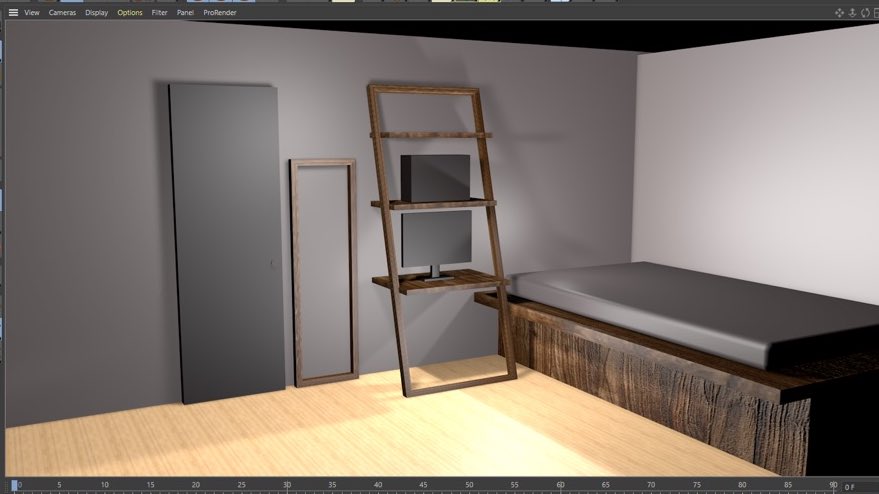879x494 pixels.
Task: Select the gray mattress on the bed
Action: point(695,310)
